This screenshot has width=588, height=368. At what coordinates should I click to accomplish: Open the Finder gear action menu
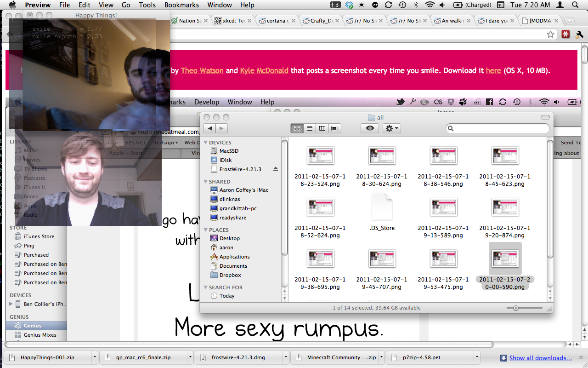[x=392, y=128]
